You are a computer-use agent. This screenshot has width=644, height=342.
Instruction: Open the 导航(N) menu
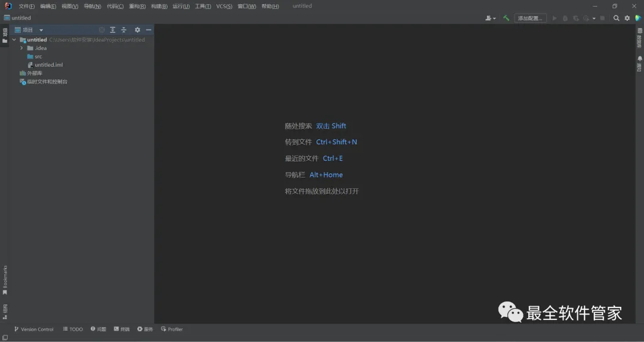pos(92,6)
